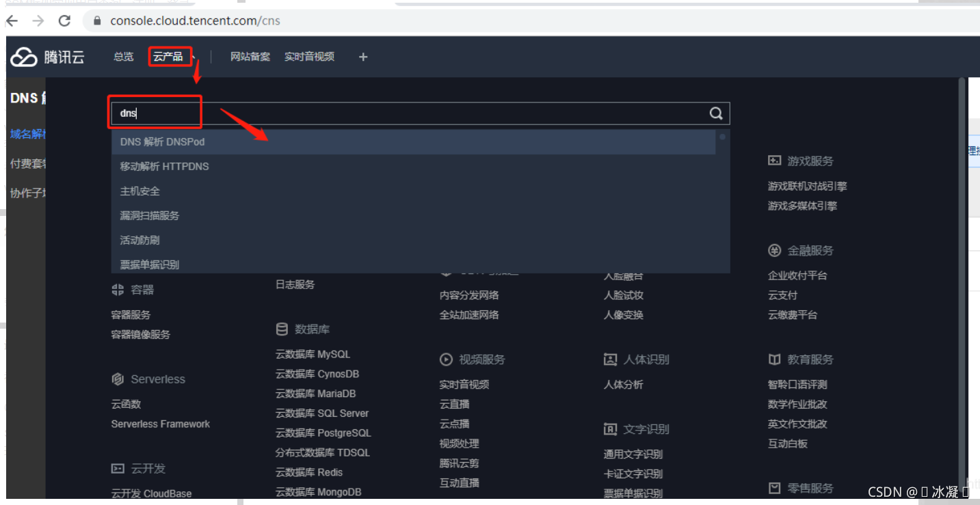
Task: Open 云数据库 Redis link
Action: pos(309,473)
